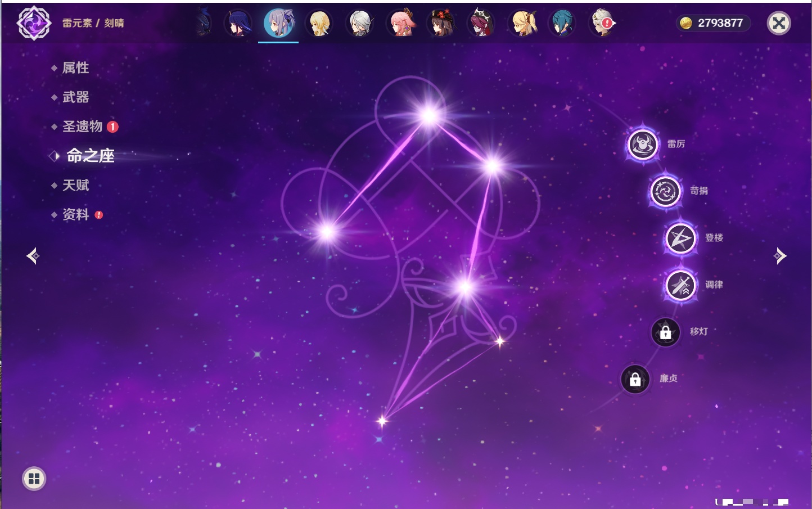Choose the pink-haired Yae Miko avatar
The height and width of the screenshot is (509, 812).
(401, 24)
